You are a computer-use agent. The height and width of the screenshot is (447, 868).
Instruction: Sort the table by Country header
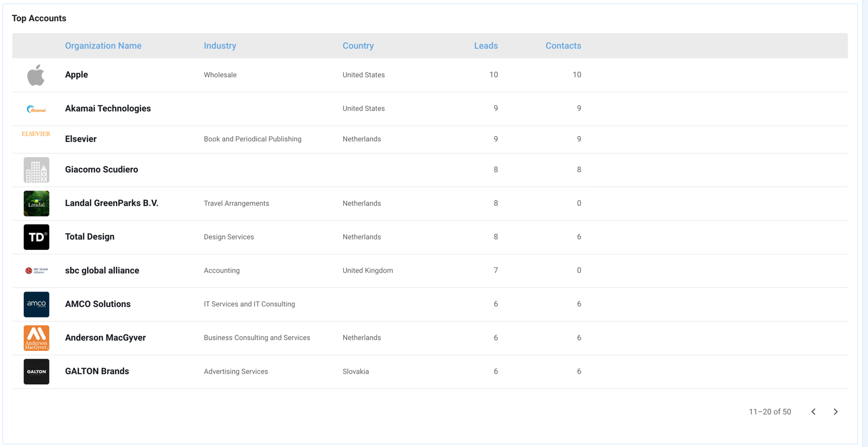358,46
